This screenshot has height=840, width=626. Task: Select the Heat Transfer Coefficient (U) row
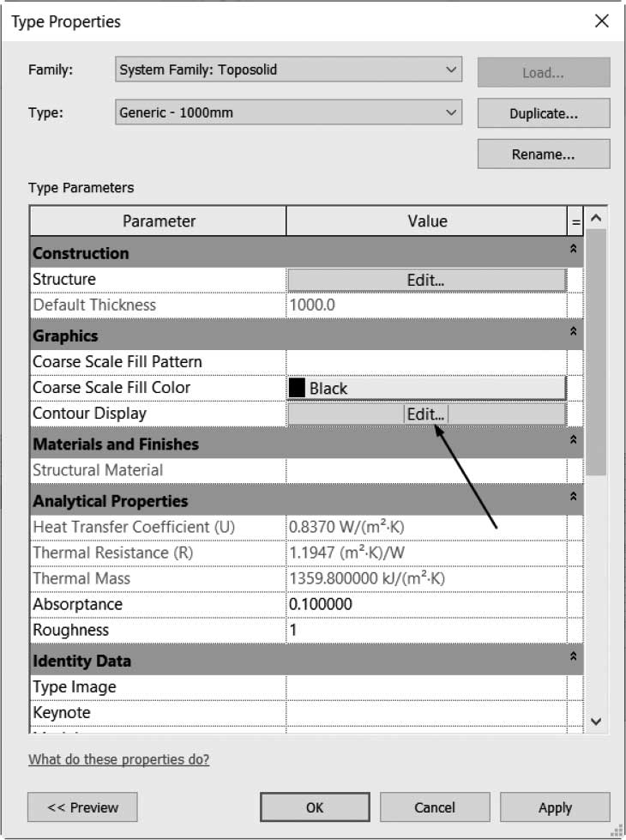point(306,527)
